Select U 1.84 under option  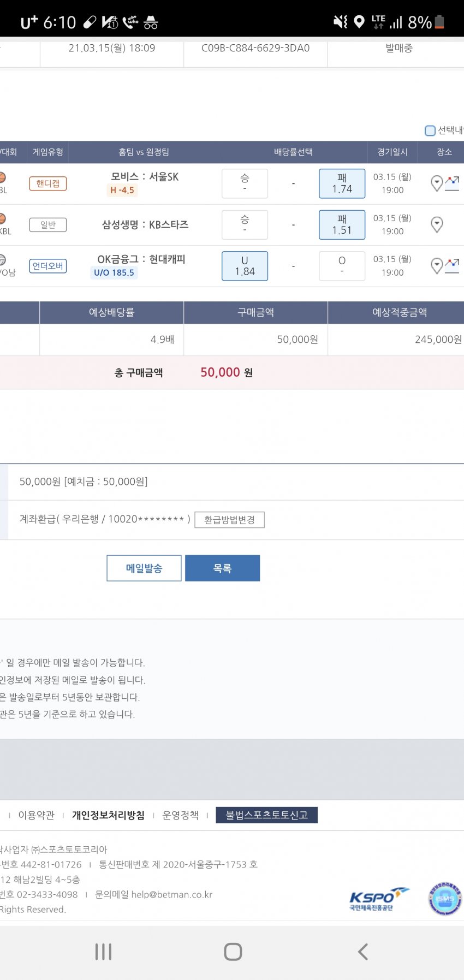245,266
